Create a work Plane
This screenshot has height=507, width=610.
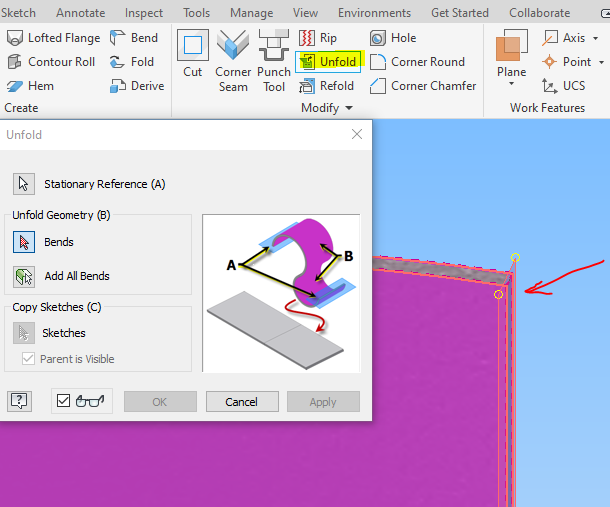pyautogui.click(x=511, y=53)
